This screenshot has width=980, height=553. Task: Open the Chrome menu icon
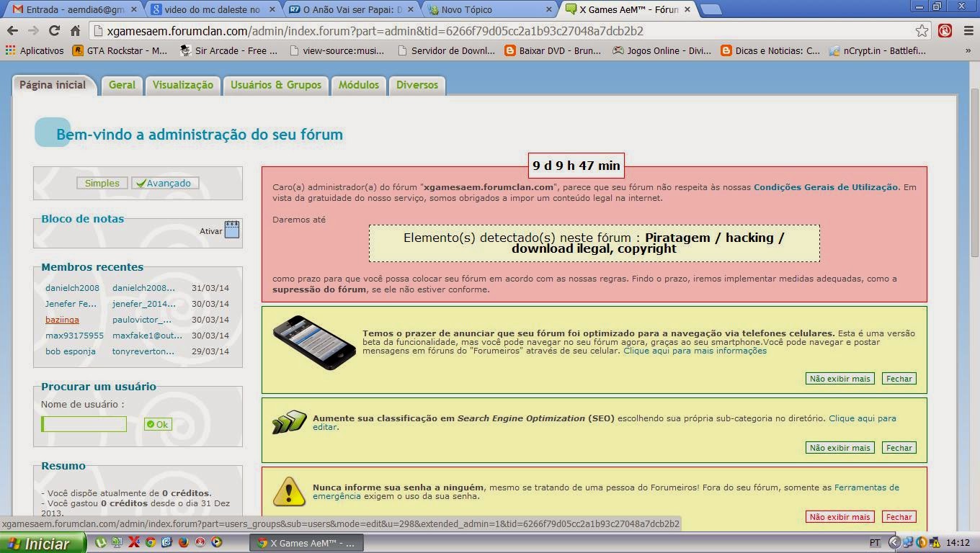pos(967,31)
